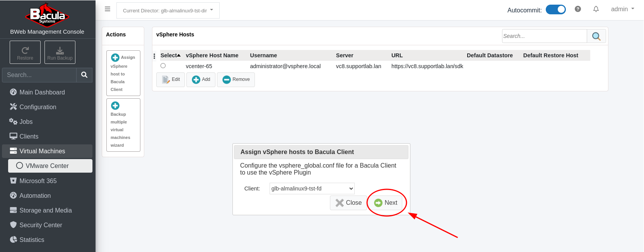
Task: Sort by Server column header
Action: tap(345, 55)
